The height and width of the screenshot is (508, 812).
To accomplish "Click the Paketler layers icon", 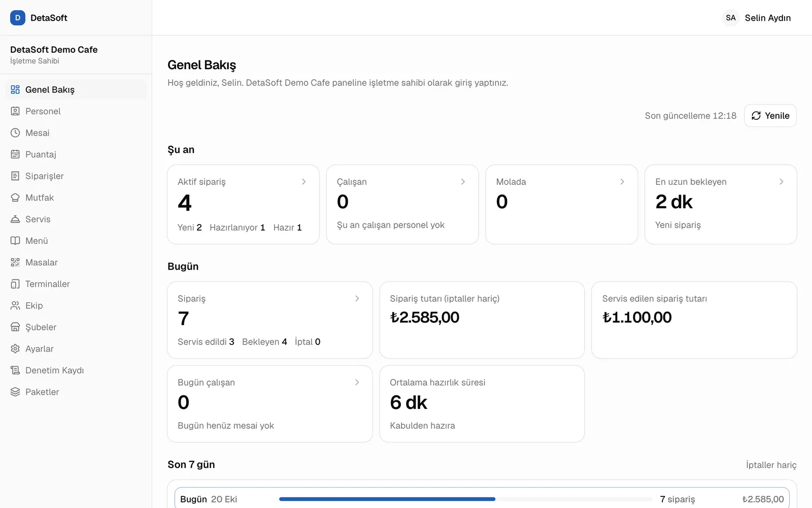I will (15, 392).
